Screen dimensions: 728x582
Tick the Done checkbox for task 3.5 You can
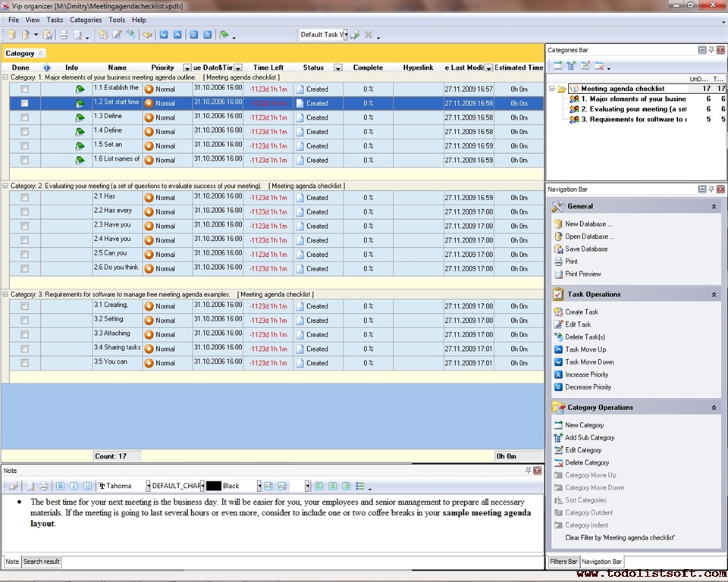[x=24, y=363]
